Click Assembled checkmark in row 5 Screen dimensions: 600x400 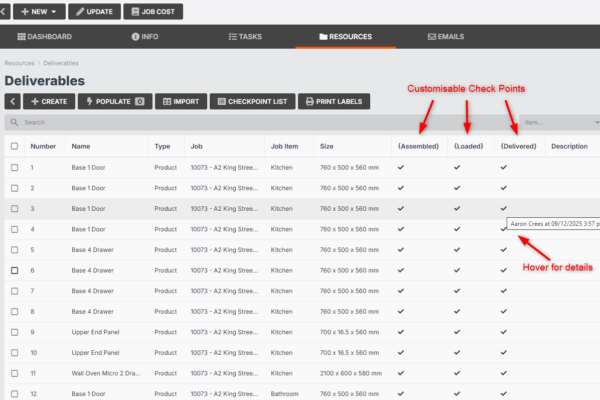(x=401, y=250)
